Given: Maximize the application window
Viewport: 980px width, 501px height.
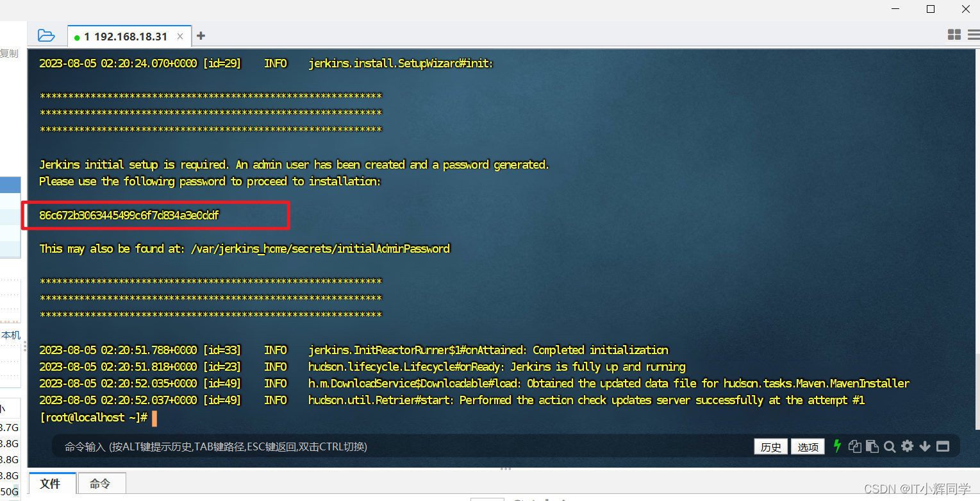Looking at the screenshot, I should [x=931, y=9].
